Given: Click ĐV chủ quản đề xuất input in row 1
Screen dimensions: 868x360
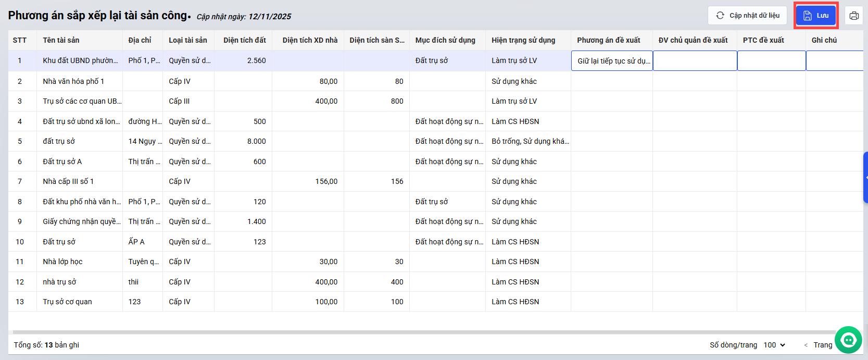Looking at the screenshot, I should click(x=695, y=61).
